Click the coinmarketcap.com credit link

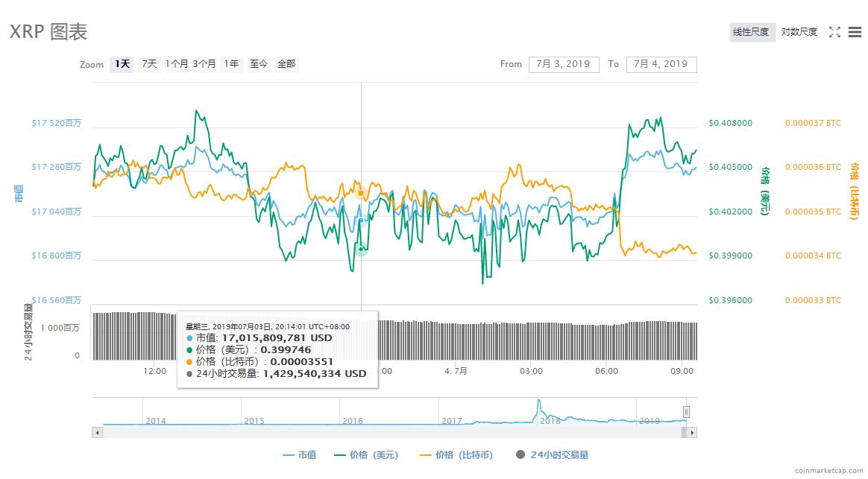[x=828, y=471]
